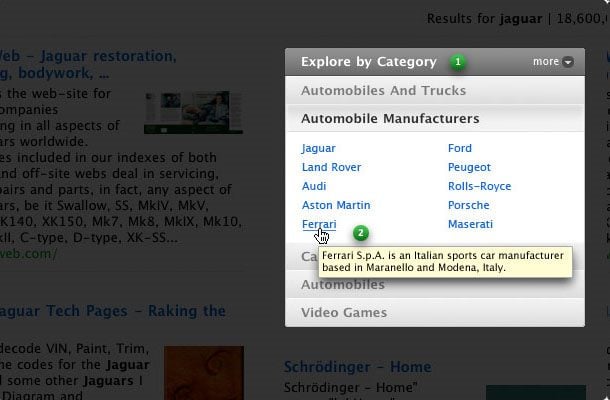
Task: Open the Aston Martin link
Action: coord(336,205)
